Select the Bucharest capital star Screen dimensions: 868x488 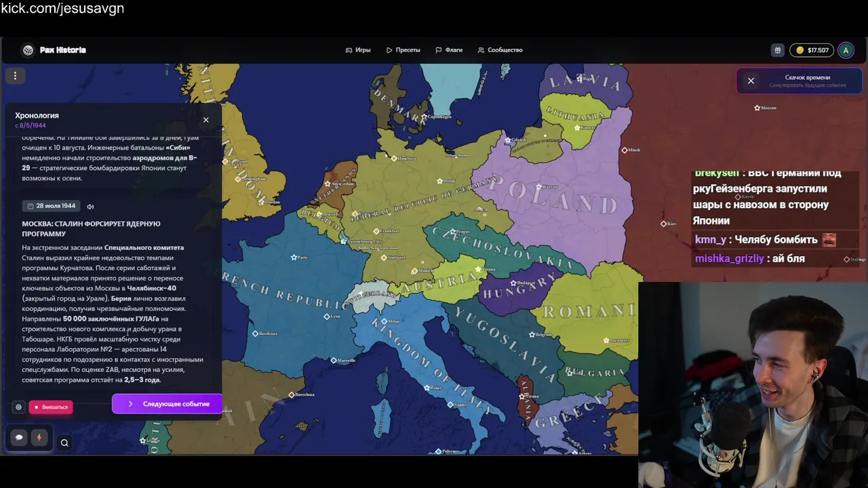tap(606, 340)
